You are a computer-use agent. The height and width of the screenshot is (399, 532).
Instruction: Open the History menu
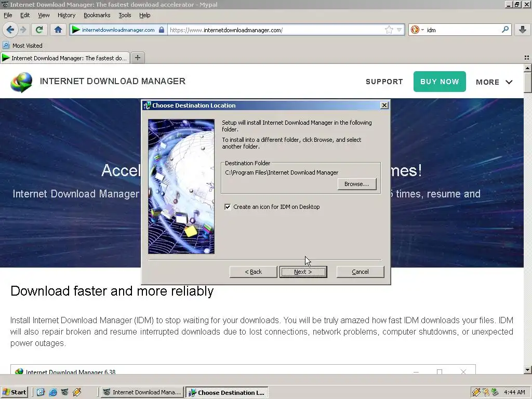click(66, 15)
